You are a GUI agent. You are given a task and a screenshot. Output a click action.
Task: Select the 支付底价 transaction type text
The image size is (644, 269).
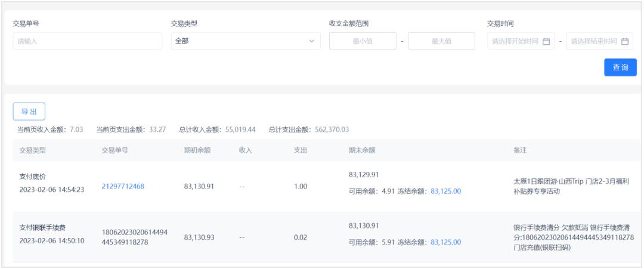pyautogui.click(x=32, y=177)
